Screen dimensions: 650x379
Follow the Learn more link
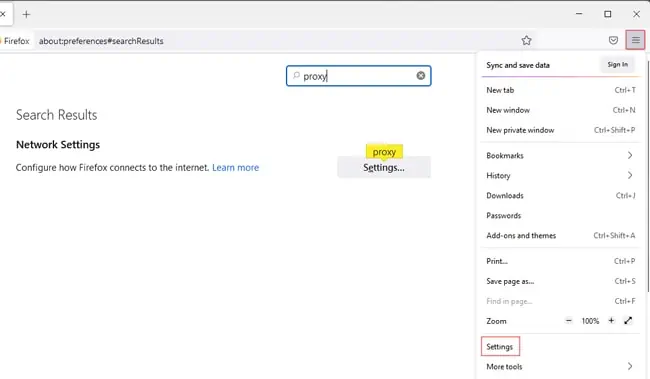click(235, 168)
